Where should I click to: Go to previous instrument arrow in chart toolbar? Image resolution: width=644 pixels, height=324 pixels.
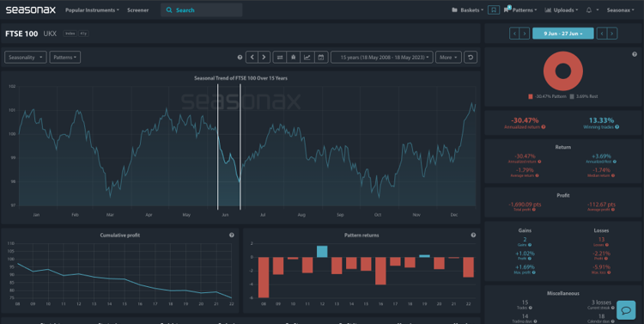pyautogui.click(x=252, y=58)
